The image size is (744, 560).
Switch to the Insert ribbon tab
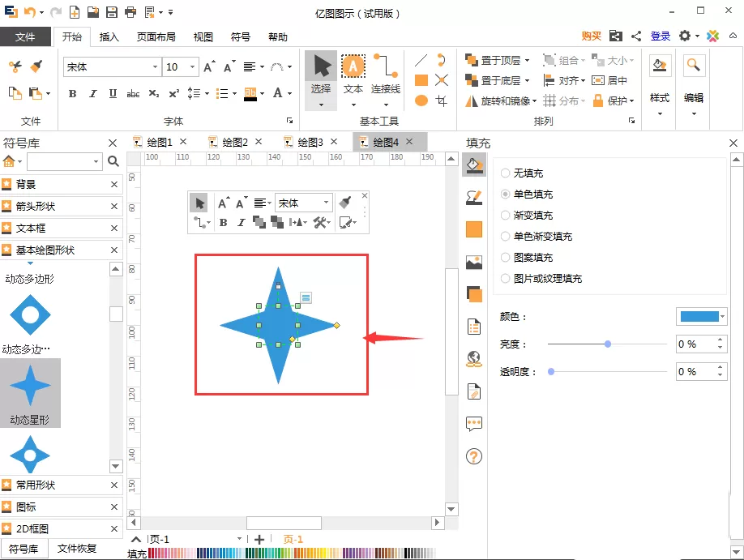(109, 37)
